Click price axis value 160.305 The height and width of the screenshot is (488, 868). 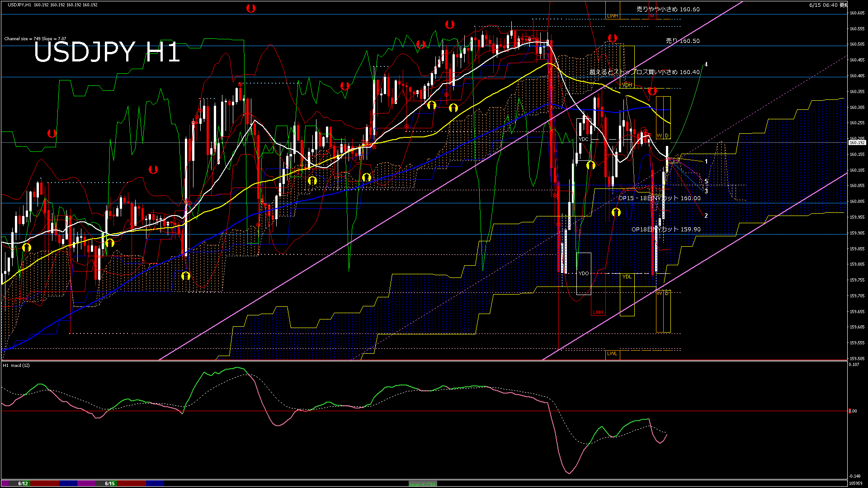(x=857, y=108)
